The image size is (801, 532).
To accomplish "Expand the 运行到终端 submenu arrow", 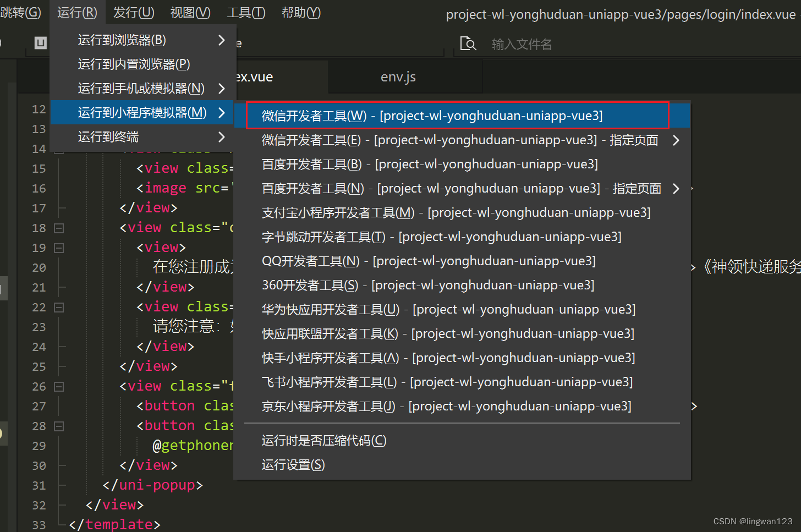I will pos(221,137).
